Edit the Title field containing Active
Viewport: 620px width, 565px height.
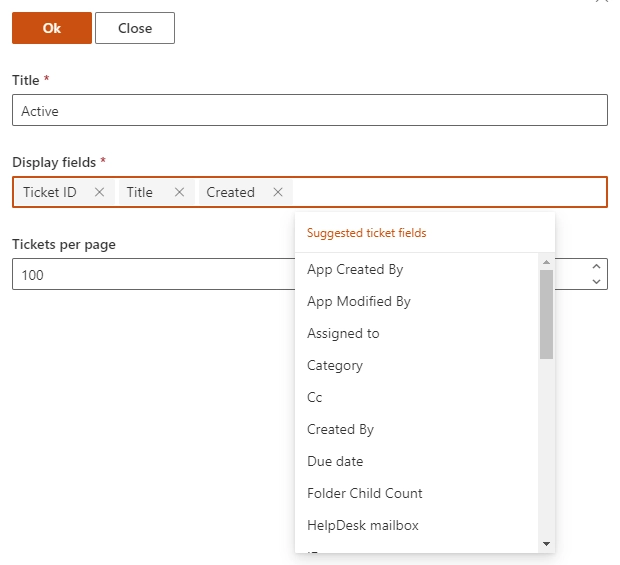pos(310,110)
